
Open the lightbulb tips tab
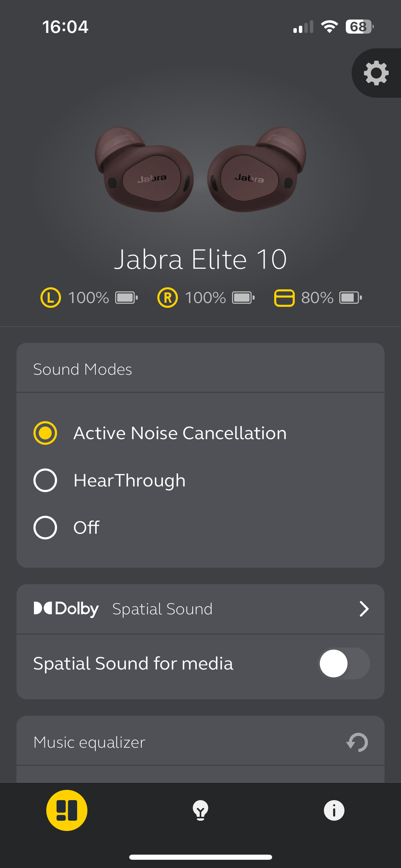pyautogui.click(x=200, y=810)
